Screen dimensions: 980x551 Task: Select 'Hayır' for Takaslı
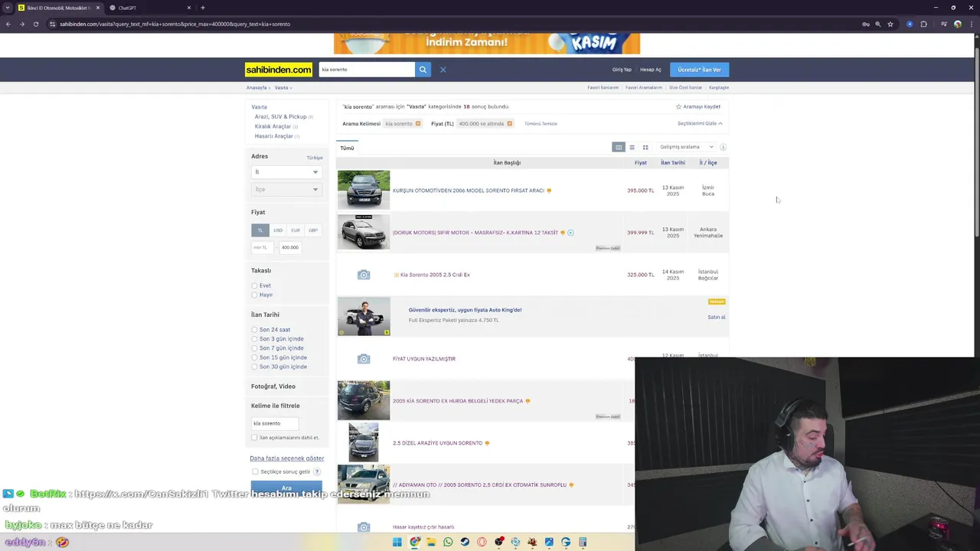point(254,295)
